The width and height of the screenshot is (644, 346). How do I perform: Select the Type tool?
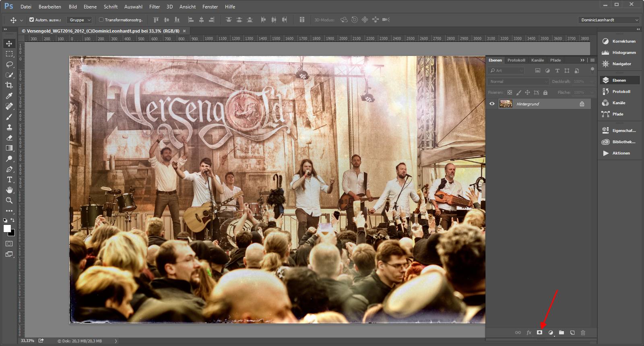[x=9, y=179]
